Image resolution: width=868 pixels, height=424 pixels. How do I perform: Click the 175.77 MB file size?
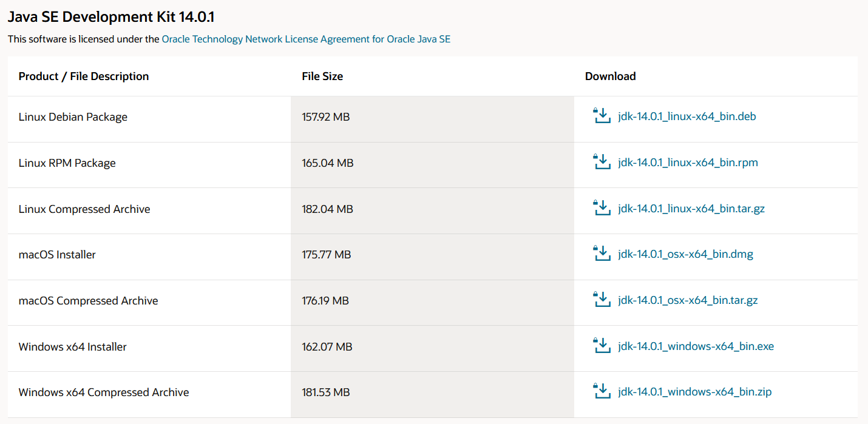point(327,255)
